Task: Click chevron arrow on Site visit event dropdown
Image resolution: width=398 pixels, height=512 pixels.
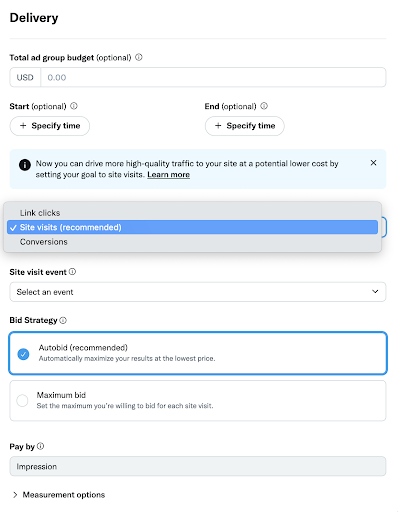Action: coord(375,292)
